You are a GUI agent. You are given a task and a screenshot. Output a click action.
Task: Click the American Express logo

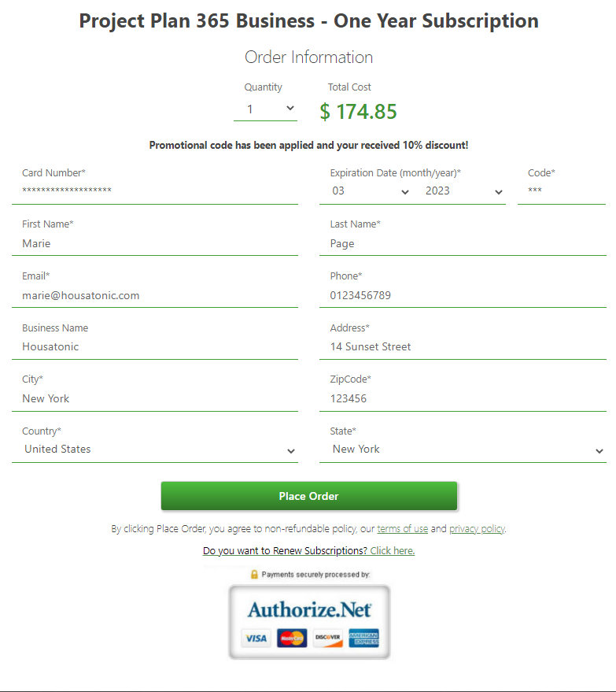pos(363,638)
